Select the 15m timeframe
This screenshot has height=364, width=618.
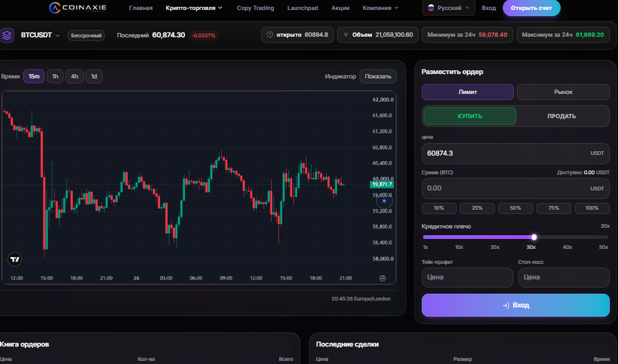34,77
